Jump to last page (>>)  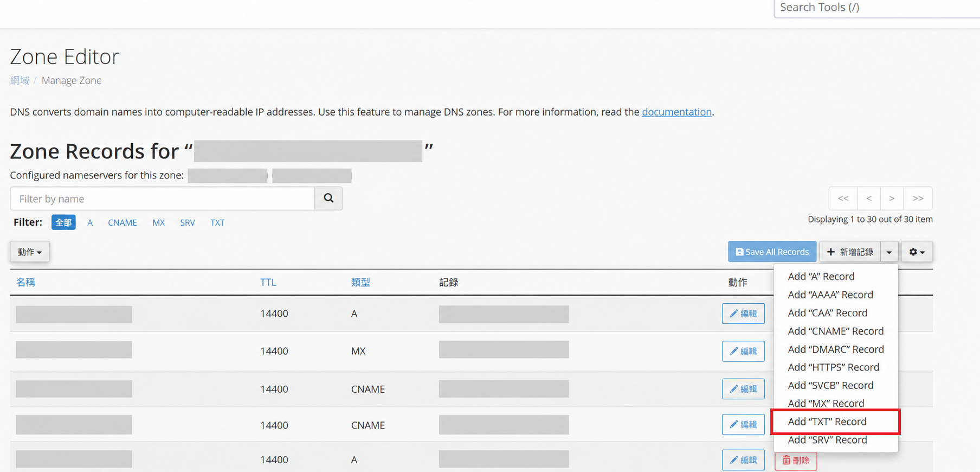click(918, 199)
